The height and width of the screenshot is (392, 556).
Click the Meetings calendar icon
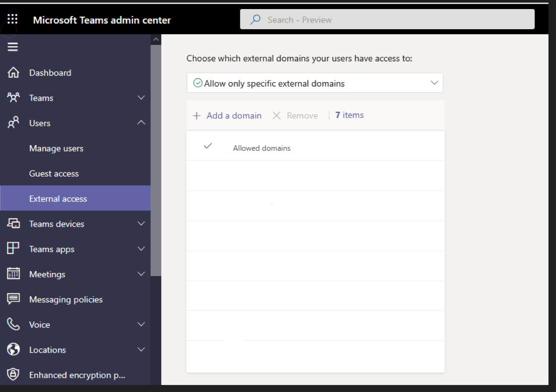12,274
